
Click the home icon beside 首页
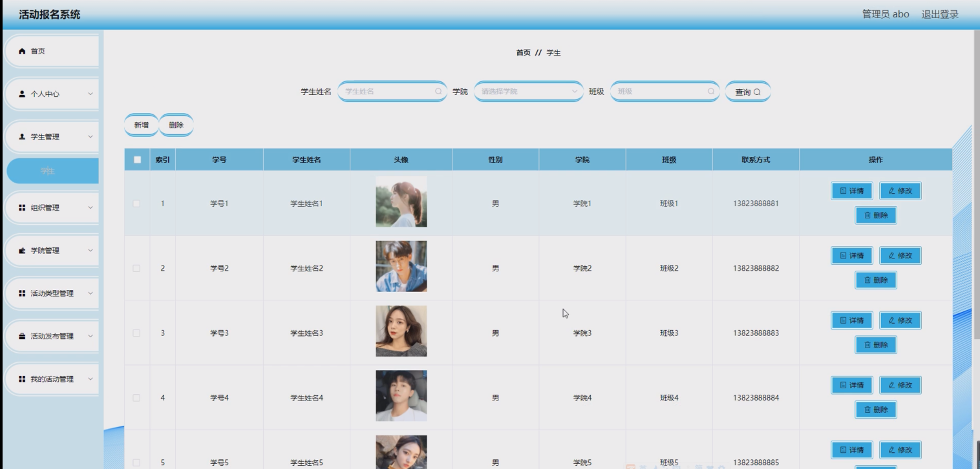(x=22, y=51)
